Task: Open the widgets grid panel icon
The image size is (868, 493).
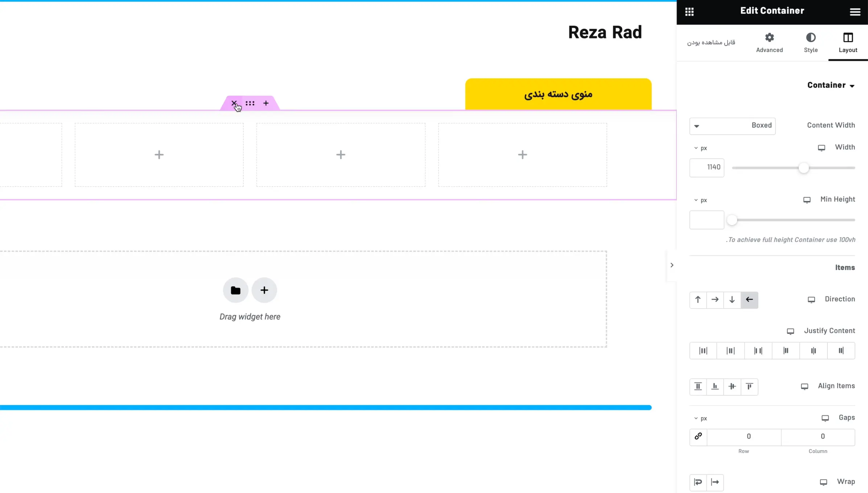Action: pyautogui.click(x=689, y=12)
